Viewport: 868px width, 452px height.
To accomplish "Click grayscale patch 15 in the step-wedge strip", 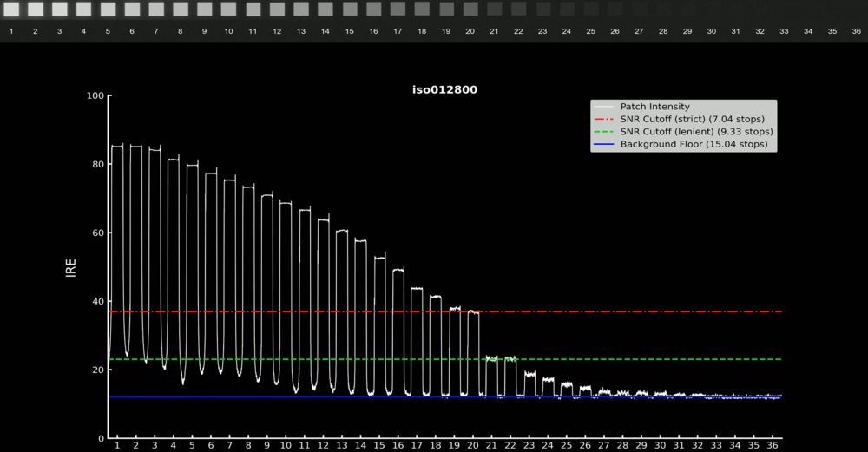I will point(349,10).
